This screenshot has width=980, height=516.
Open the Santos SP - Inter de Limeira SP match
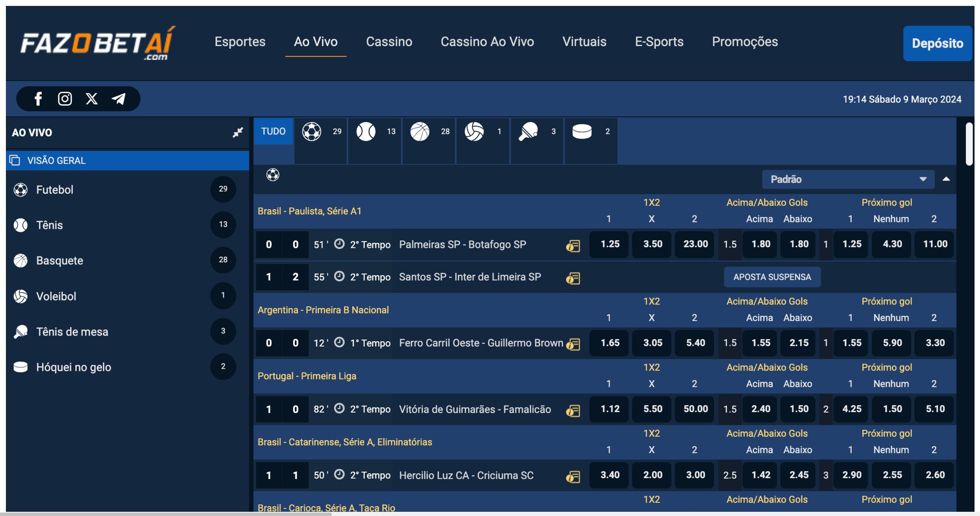pos(470,277)
